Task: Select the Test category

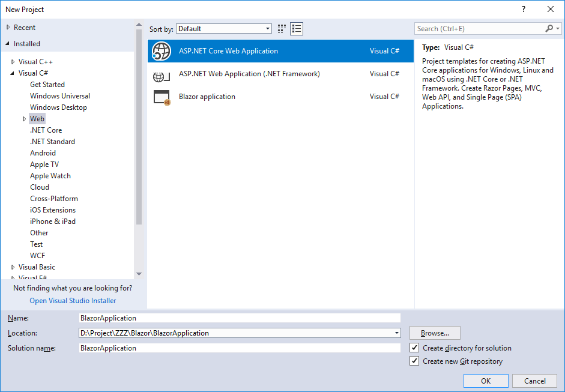Action: point(37,244)
